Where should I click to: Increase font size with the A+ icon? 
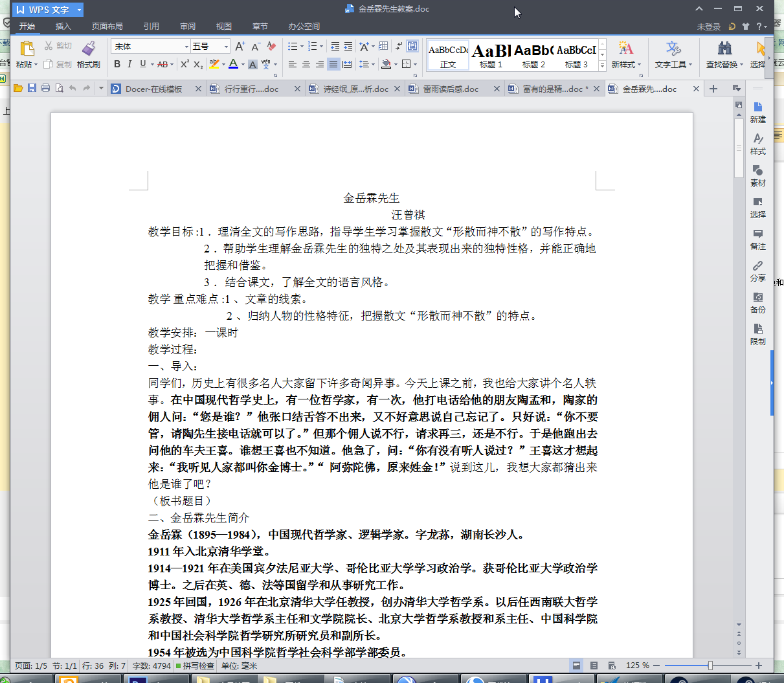coord(240,46)
